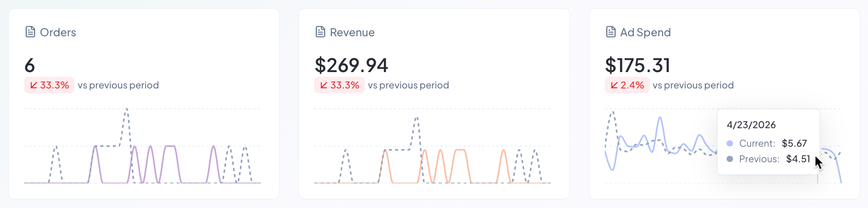Click the down arrow in Orders 33.3% badge
This screenshot has width=868, height=208.
pos(34,85)
